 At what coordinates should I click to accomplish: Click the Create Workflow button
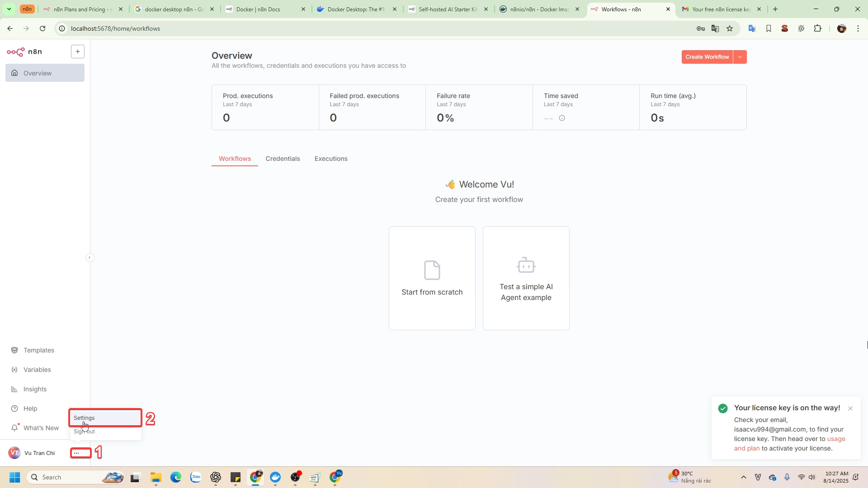pyautogui.click(x=707, y=57)
